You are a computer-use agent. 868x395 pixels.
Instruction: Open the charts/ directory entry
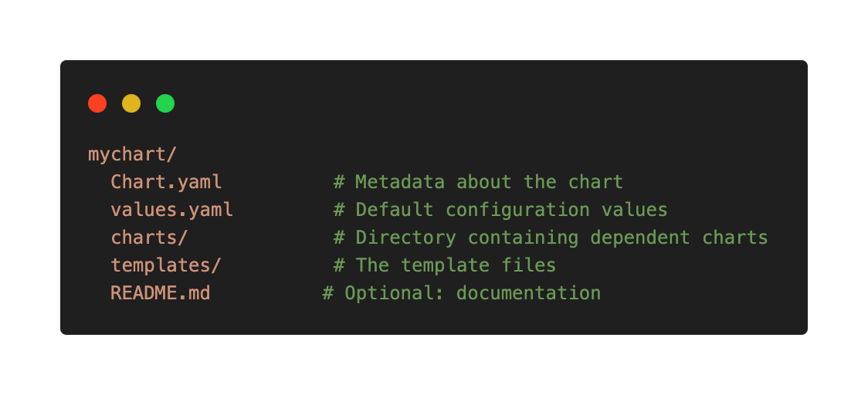(150, 238)
